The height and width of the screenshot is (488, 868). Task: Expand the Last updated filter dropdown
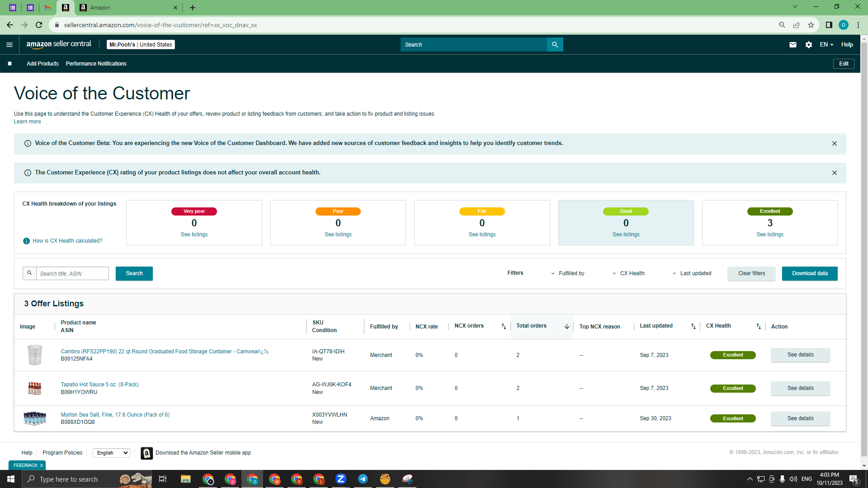click(692, 273)
